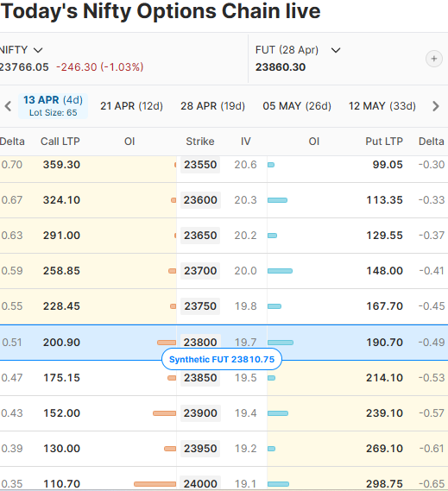Click call LTP 324.10

61,200
